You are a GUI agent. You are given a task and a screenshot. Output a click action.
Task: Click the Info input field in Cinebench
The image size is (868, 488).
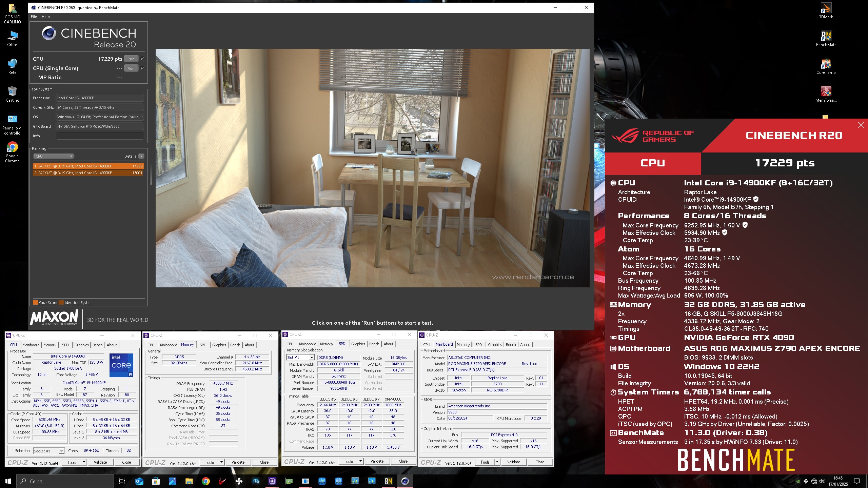pos(100,136)
